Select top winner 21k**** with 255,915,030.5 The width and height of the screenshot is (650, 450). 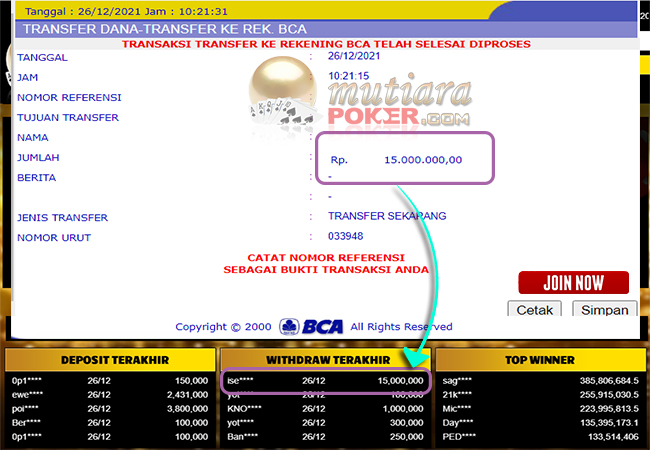(541, 395)
